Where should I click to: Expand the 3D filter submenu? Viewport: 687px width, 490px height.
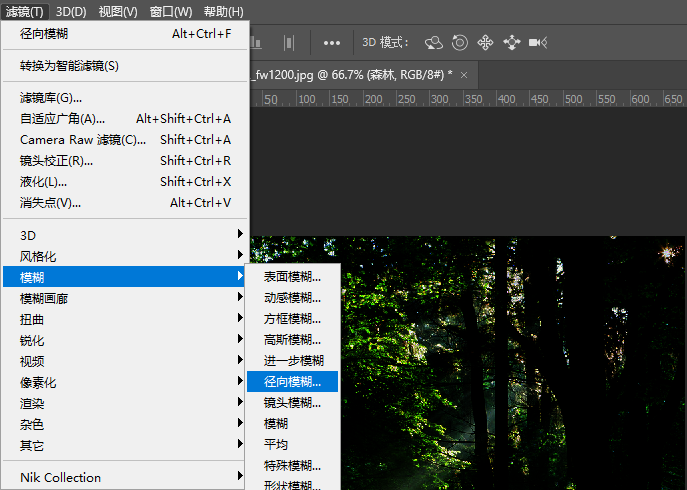pyautogui.click(x=124, y=235)
